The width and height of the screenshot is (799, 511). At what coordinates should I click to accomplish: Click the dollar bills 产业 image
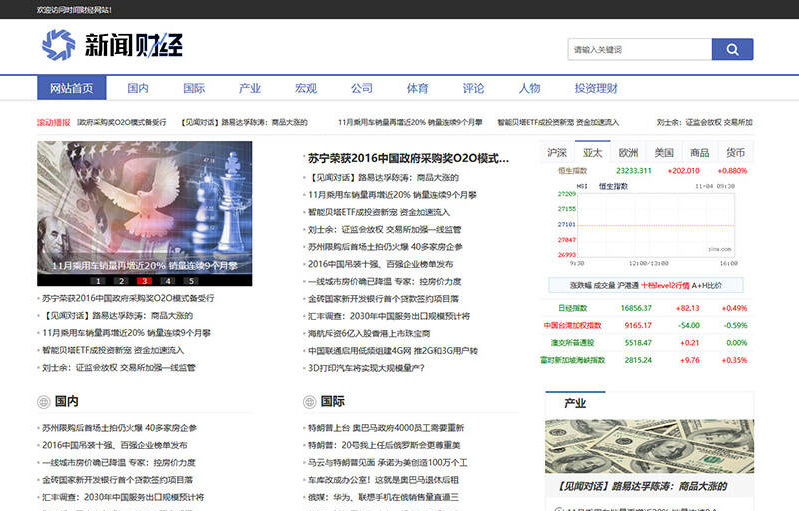(x=649, y=446)
